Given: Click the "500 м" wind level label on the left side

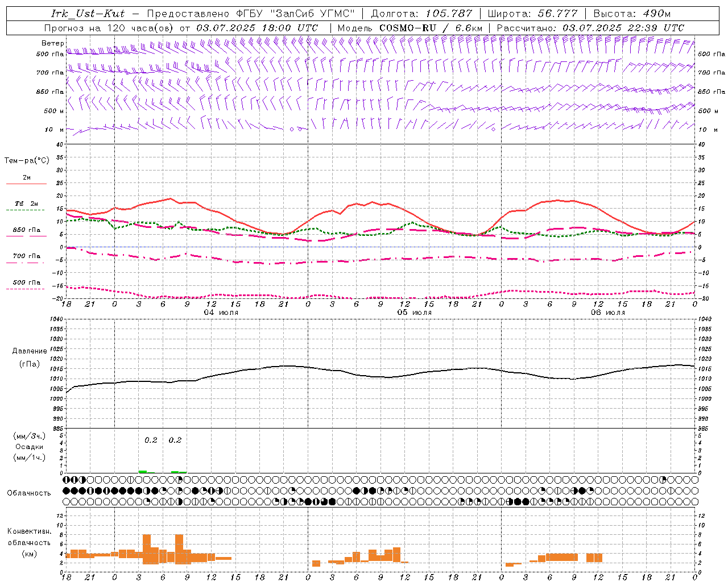Looking at the screenshot, I should coord(54,111).
